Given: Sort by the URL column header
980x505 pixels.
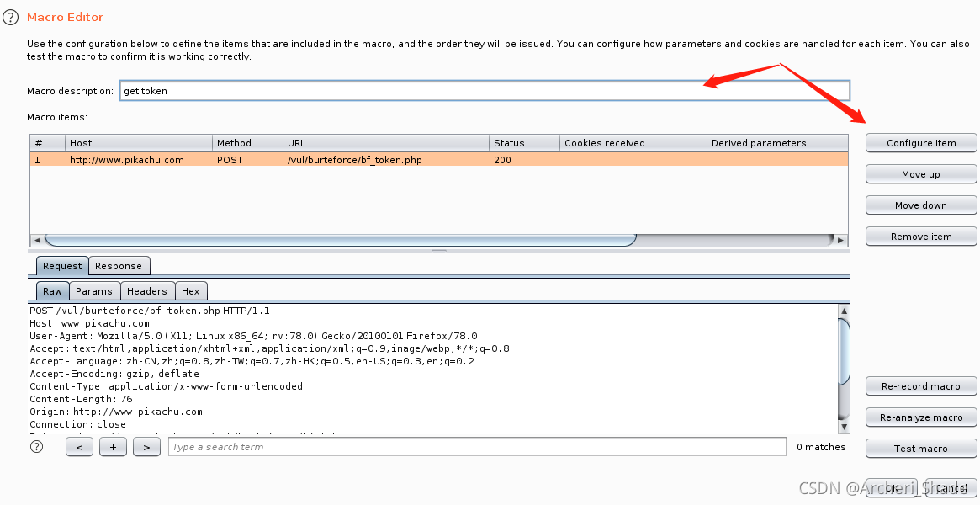Looking at the screenshot, I should (x=386, y=143).
